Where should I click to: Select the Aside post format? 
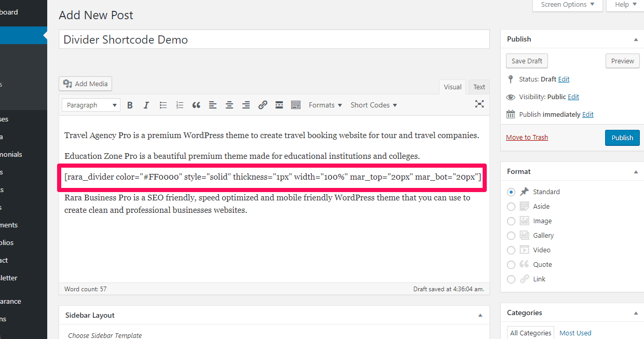[x=511, y=207]
